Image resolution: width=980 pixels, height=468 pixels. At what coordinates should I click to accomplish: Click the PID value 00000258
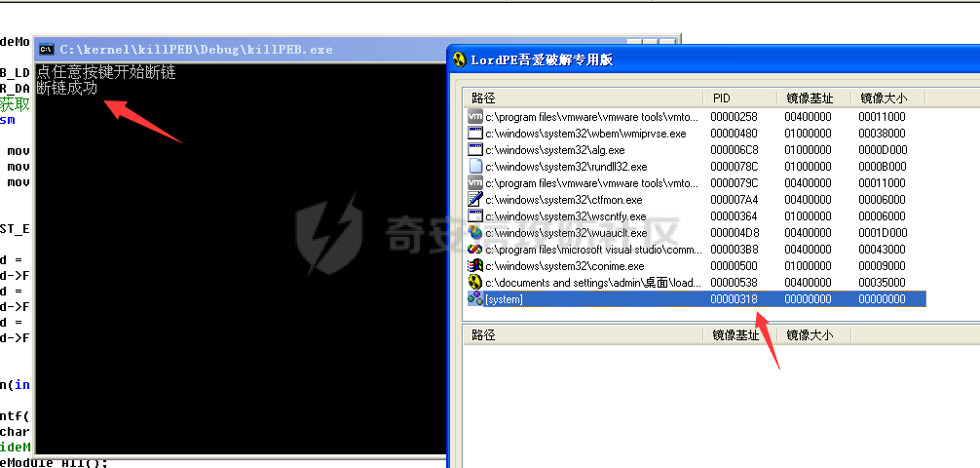(x=734, y=117)
